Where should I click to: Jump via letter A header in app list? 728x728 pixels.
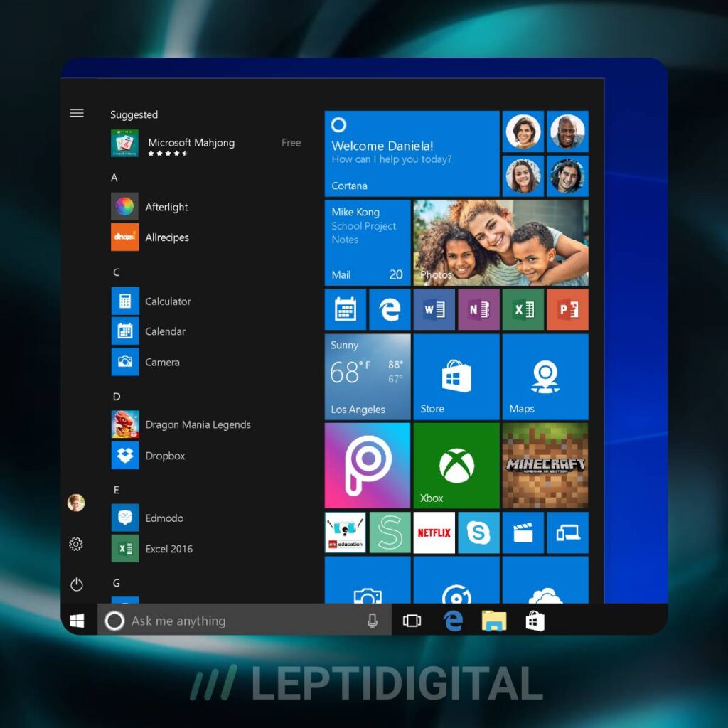(114, 177)
